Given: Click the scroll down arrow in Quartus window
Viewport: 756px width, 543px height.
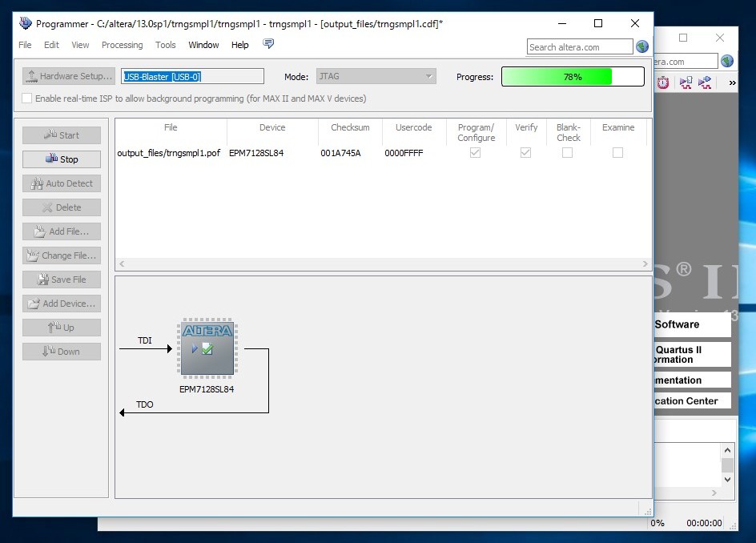Looking at the screenshot, I should [x=727, y=480].
